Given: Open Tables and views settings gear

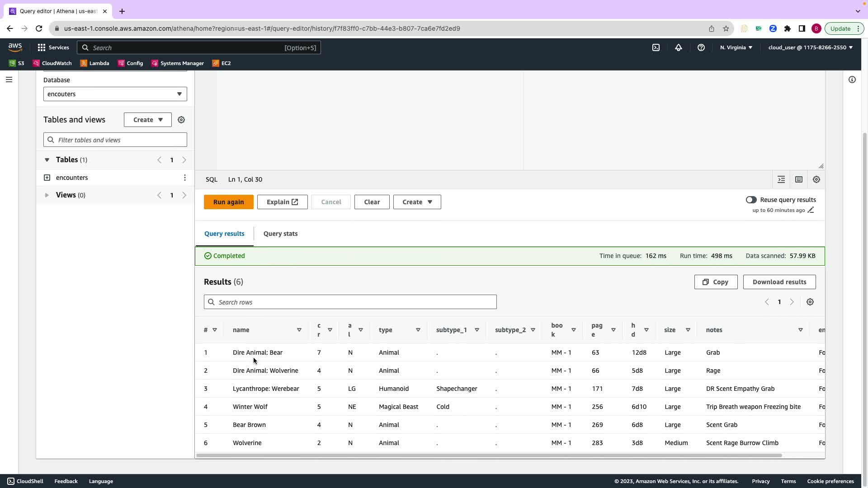Looking at the screenshot, I should point(181,120).
